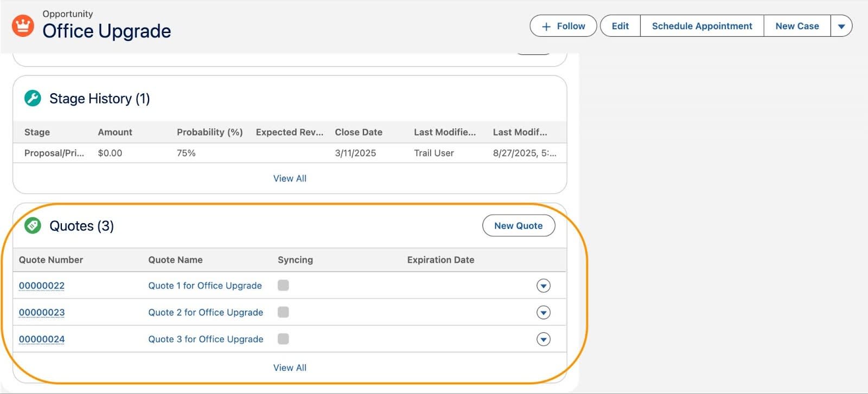
Task: Create a New Quote
Action: tap(518, 226)
